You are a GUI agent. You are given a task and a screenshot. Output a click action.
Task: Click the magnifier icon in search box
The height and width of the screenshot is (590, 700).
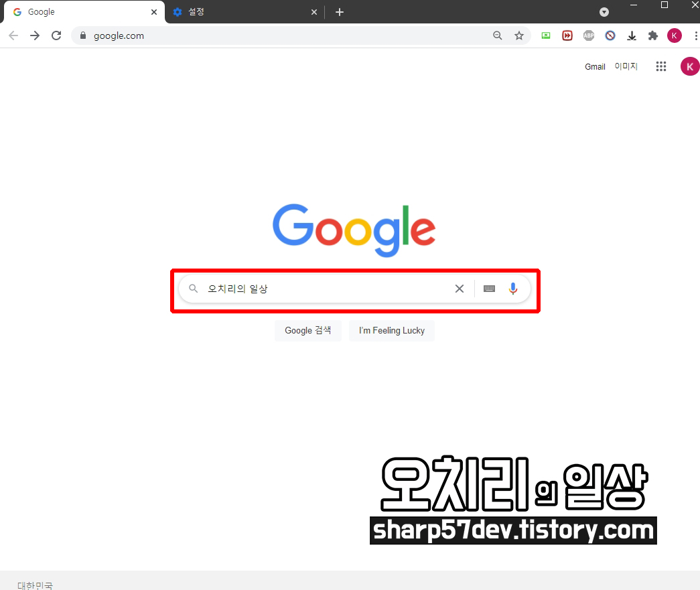pos(194,289)
